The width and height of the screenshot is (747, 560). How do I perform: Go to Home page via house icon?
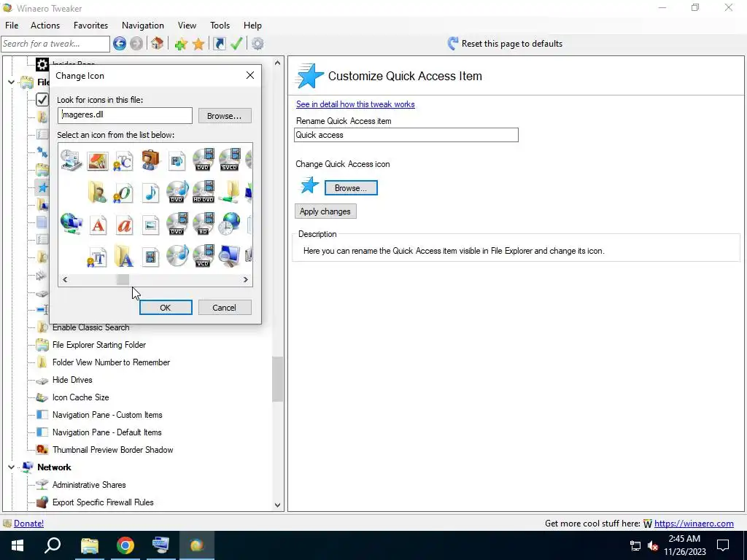click(158, 44)
